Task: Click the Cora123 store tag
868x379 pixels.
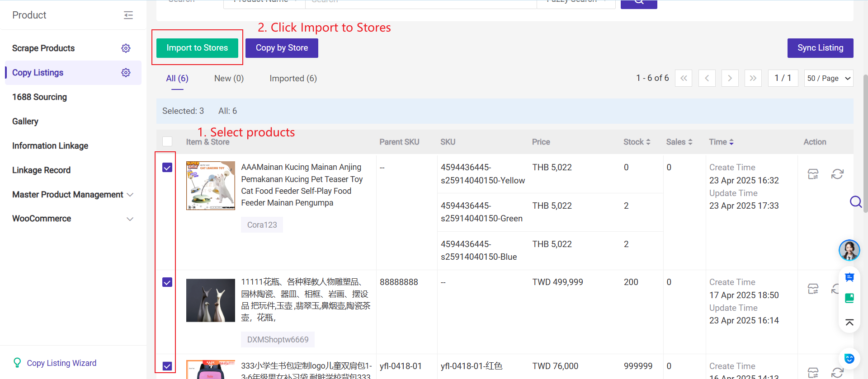Action: [262, 225]
